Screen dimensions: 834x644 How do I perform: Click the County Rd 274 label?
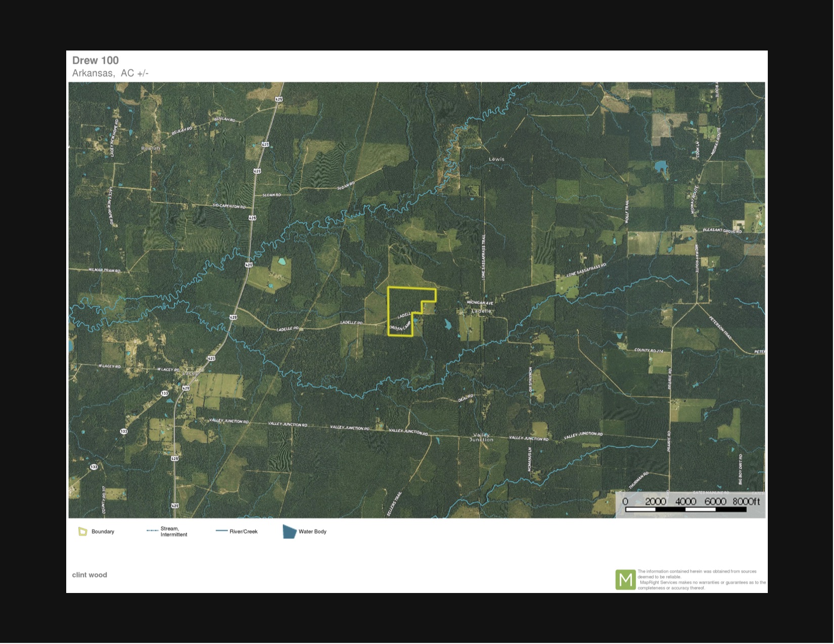click(x=648, y=350)
